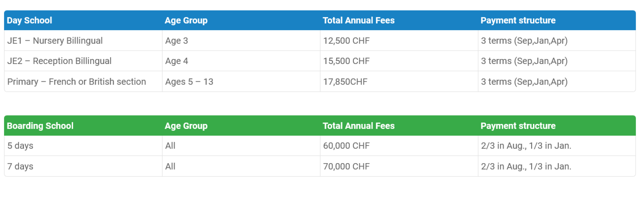The height and width of the screenshot is (201, 644).
Task: Select the Age 4 cell
Action: pyautogui.click(x=177, y=61)
